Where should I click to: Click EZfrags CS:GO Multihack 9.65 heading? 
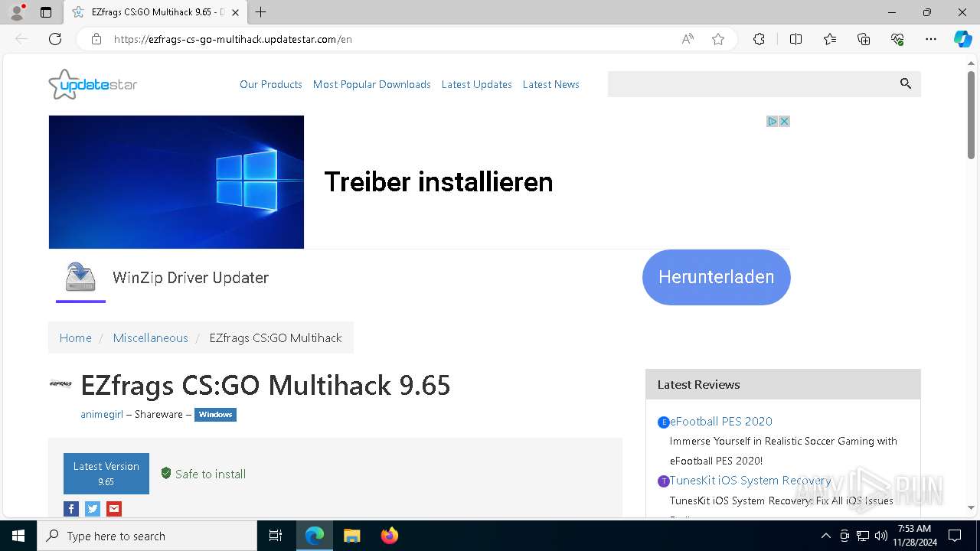[x=266, y=385]
